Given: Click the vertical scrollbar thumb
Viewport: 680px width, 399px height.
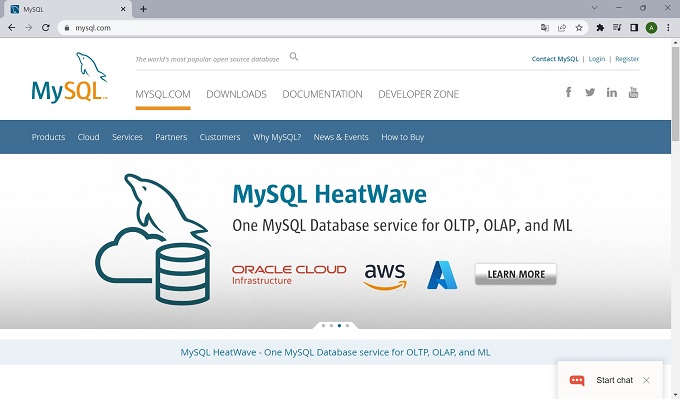Looking at the screenshot, I should pos(675,93).
